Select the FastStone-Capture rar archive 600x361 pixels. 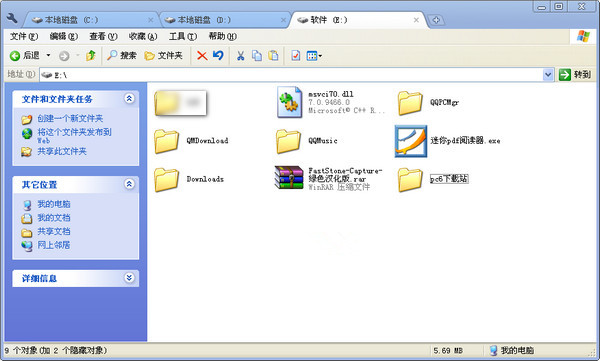point(329,178)
